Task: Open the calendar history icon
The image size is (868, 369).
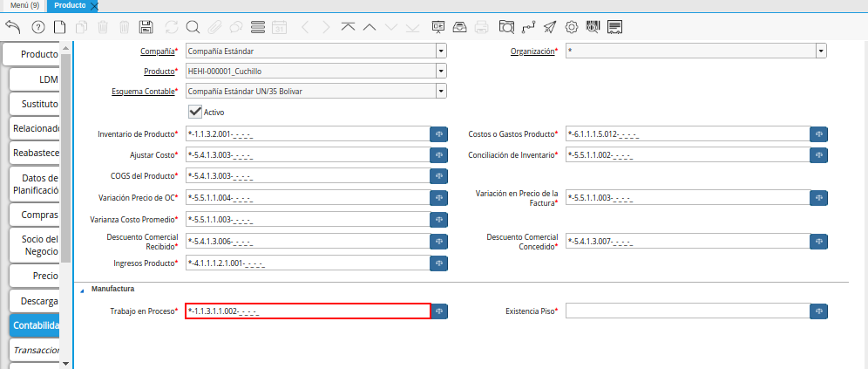Action: tap(279, 26)
